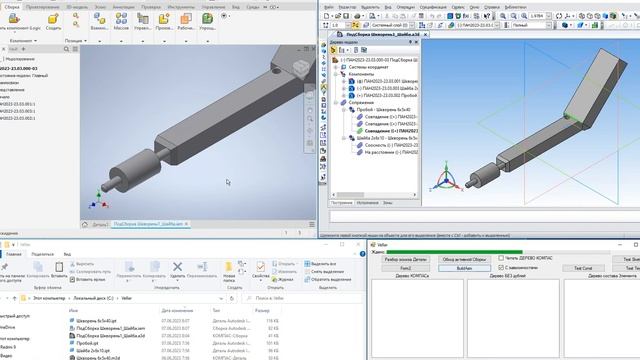Viewport: 640px width, 360px height.
Task: Open the Позиция dropdown in Inventor ribbon
Action: pos(76,41)
